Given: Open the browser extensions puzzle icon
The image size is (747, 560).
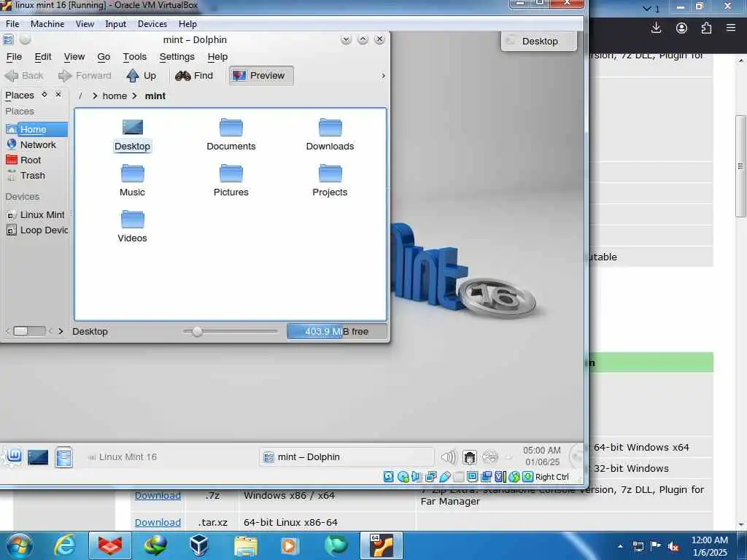Looking at the screenshot, I should [706, 28].
